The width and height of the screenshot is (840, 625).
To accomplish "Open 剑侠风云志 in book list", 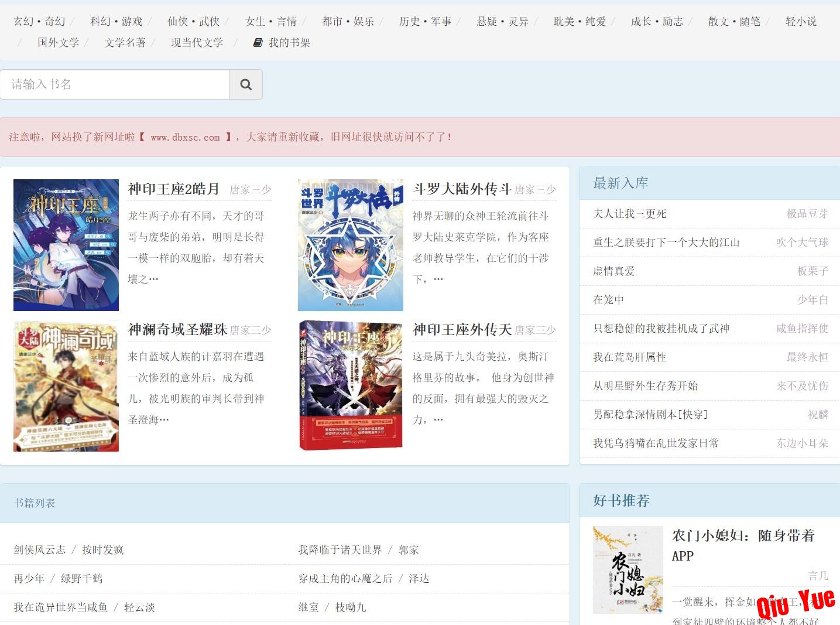I will 40,550.
